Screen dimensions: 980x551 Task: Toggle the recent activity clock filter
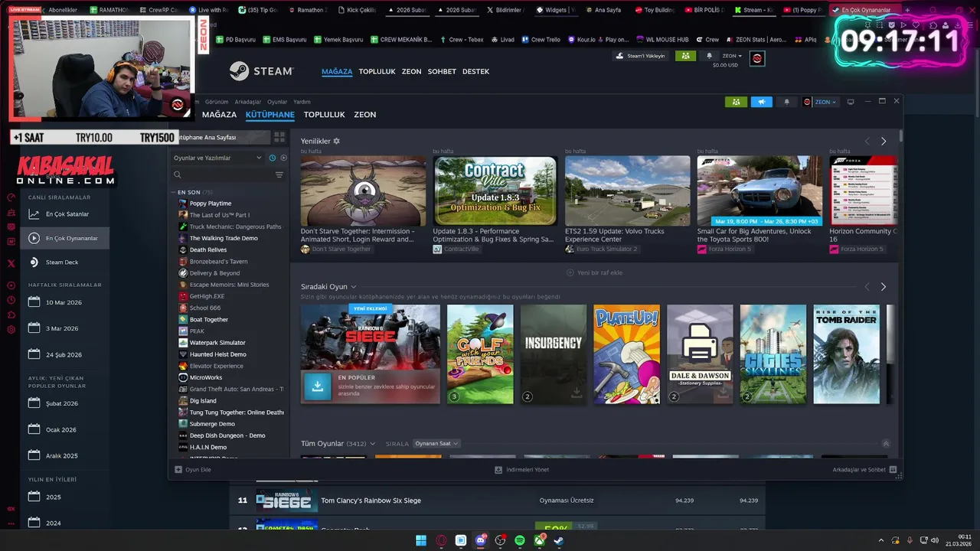pyautogui.click(x=272, y=158)
